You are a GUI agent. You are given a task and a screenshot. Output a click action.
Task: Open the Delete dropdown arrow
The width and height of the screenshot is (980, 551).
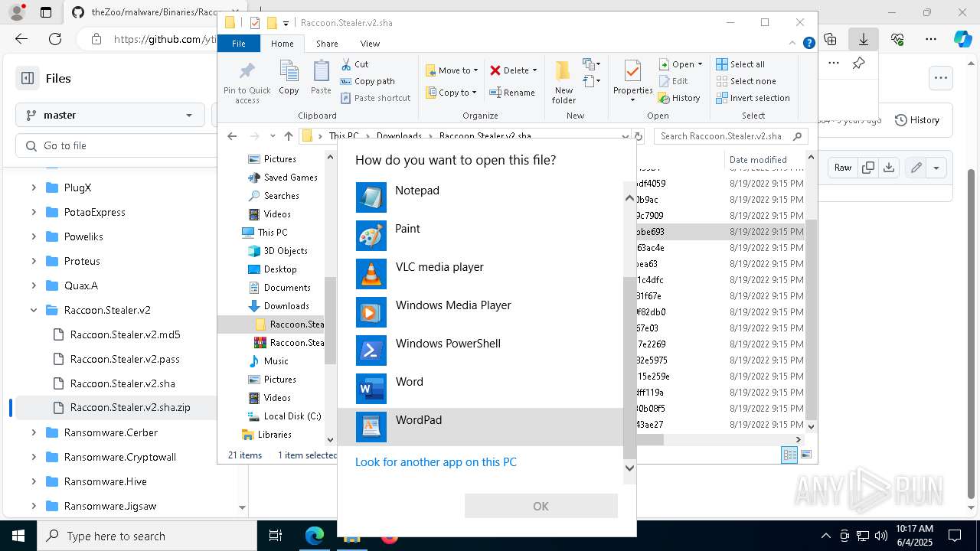[x=534, y=70]
